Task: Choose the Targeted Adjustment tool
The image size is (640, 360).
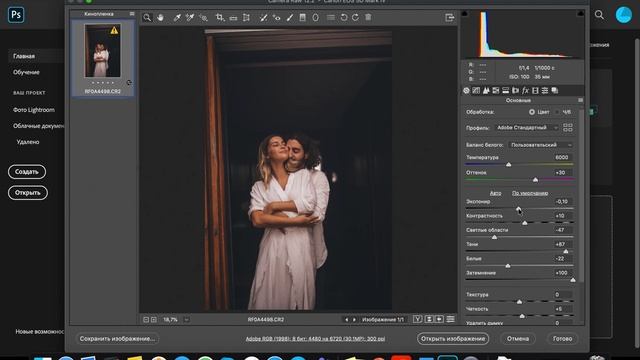Action: pos(203,18)
